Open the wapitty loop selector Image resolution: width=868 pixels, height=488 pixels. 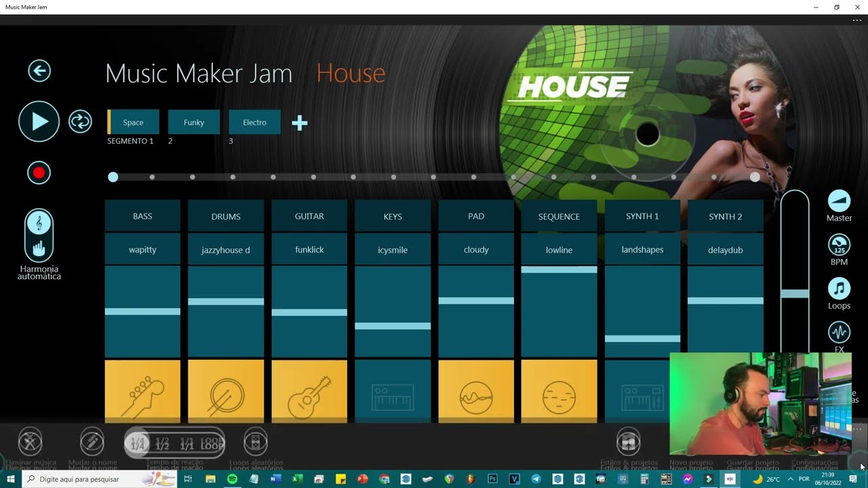click(142, 249)
